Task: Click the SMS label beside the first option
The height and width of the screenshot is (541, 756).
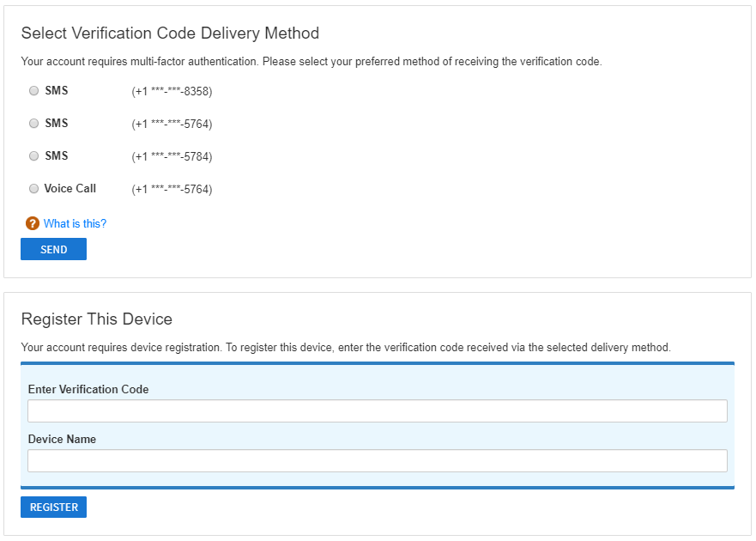Action: click(x=55, y=90)
